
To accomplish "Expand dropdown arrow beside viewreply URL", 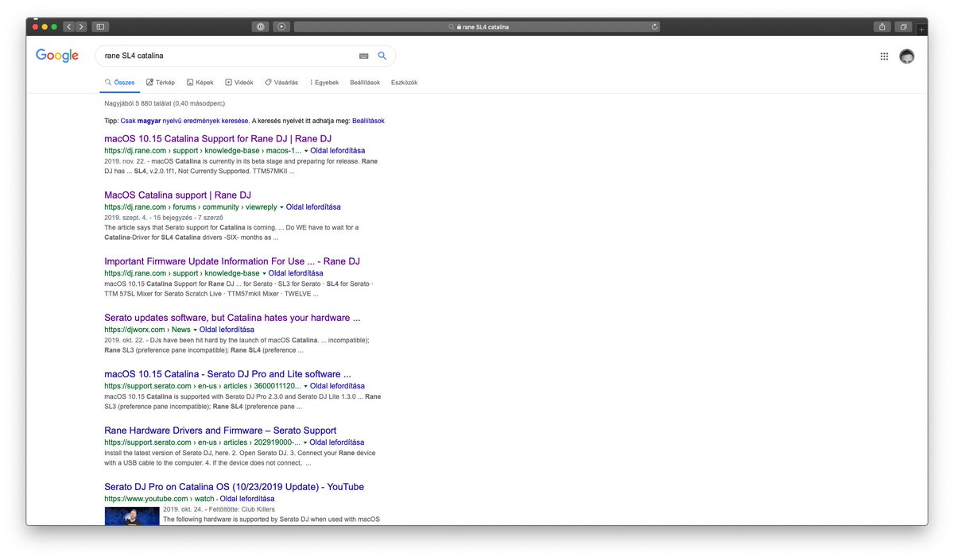I will (x=281, y=207).
